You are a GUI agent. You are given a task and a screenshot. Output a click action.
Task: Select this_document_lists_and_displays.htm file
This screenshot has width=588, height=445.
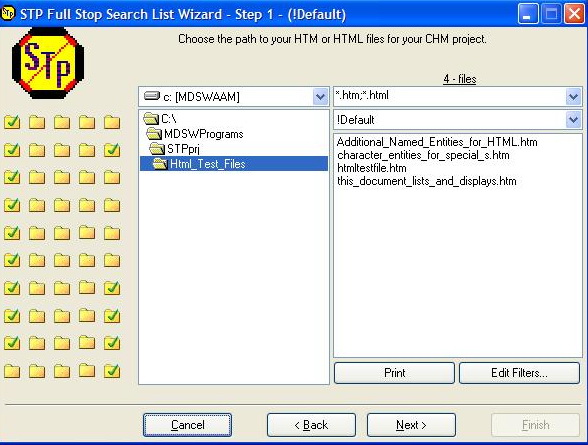coord(427,181)
